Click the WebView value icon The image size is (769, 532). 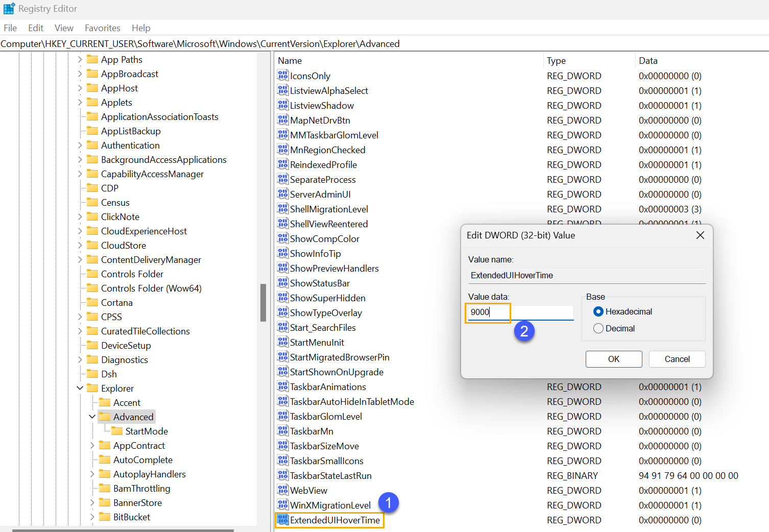click(x=283, y=490)
